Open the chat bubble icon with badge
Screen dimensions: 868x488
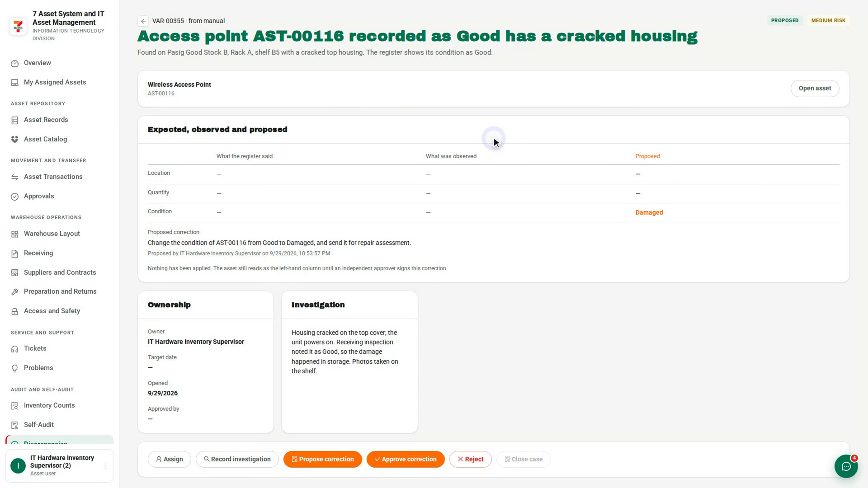pos(846,466)
